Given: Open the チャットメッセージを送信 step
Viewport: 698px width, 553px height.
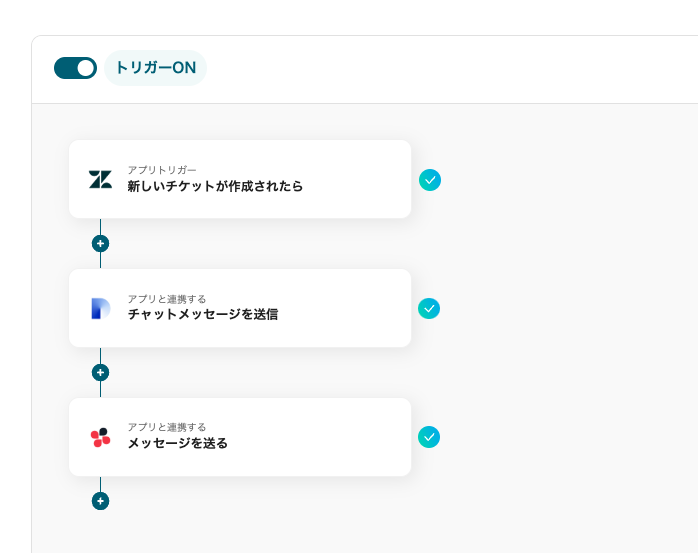Looking at the screenshot, I should 202,314.
